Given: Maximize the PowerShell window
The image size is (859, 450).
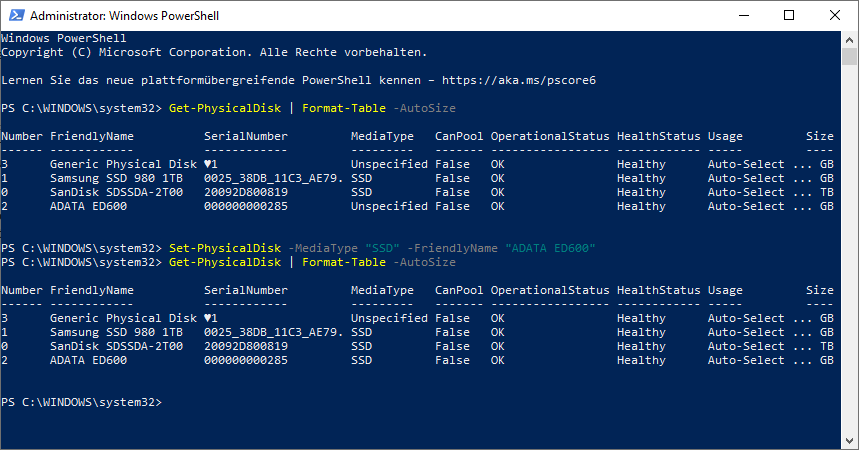Looking at the screenshot, I should tap(789, 15).
